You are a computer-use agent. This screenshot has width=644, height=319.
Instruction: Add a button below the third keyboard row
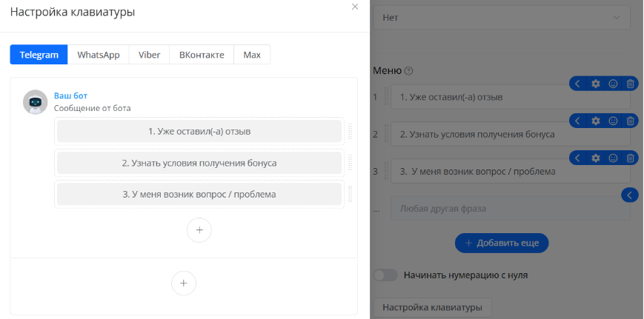199,230
